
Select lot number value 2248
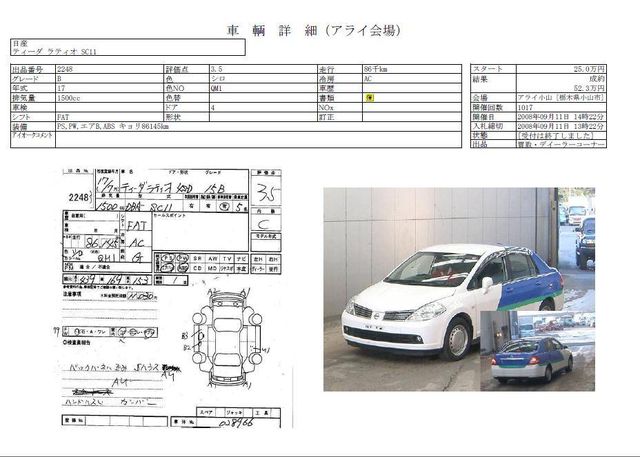click(x=65, y=69)
